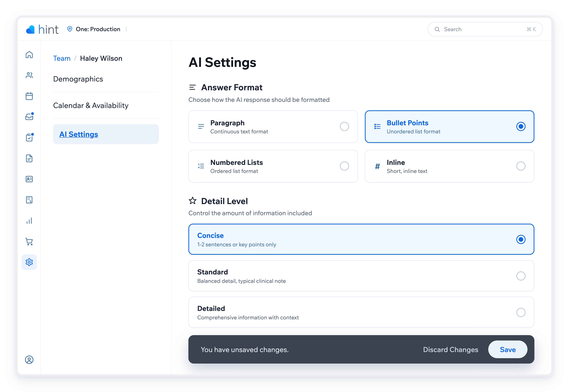Click the One: Production location label
The image size is (569, 392).
(98, 29)
